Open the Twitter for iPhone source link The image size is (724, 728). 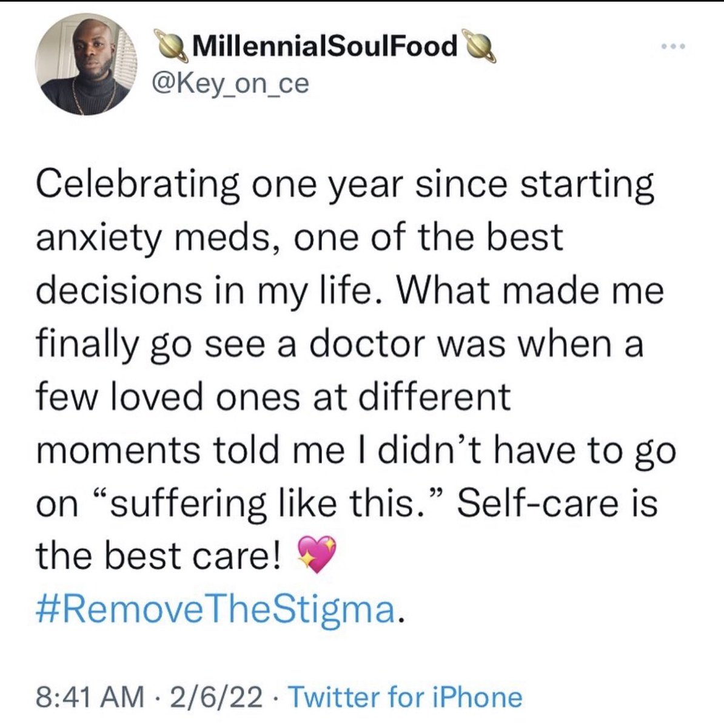[404, 698]
